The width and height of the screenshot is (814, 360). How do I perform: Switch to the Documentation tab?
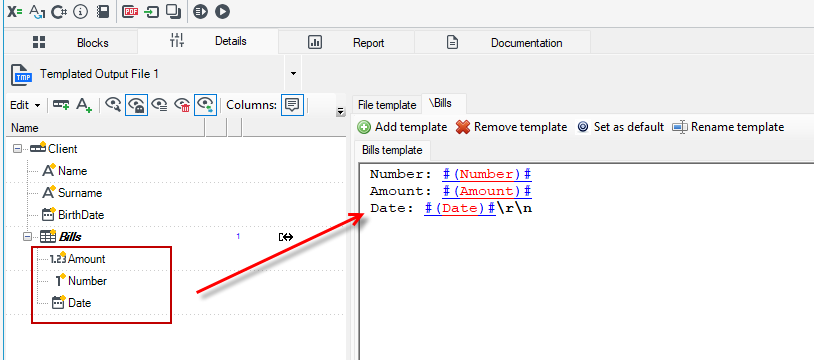pos(503,43)
